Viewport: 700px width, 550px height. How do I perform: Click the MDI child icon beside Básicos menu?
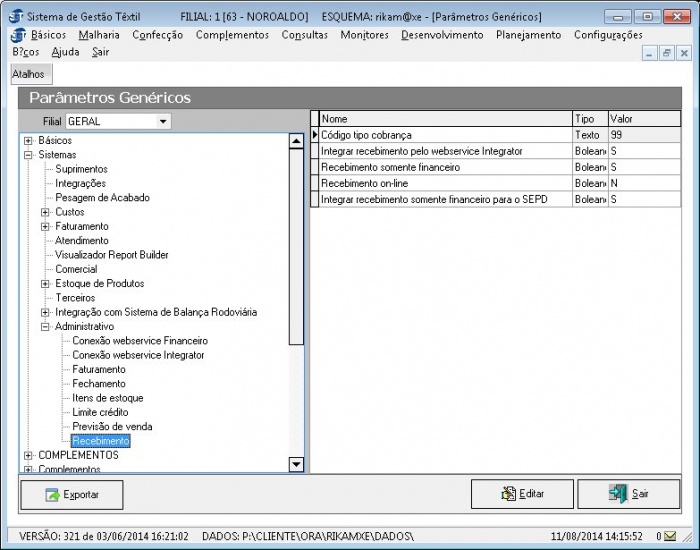point(14,35)
